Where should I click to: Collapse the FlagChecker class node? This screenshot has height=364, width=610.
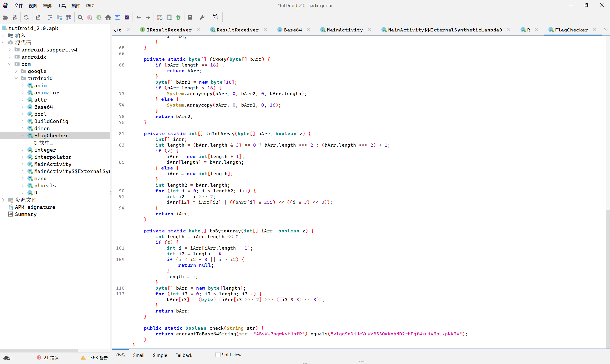coord(22,135)
